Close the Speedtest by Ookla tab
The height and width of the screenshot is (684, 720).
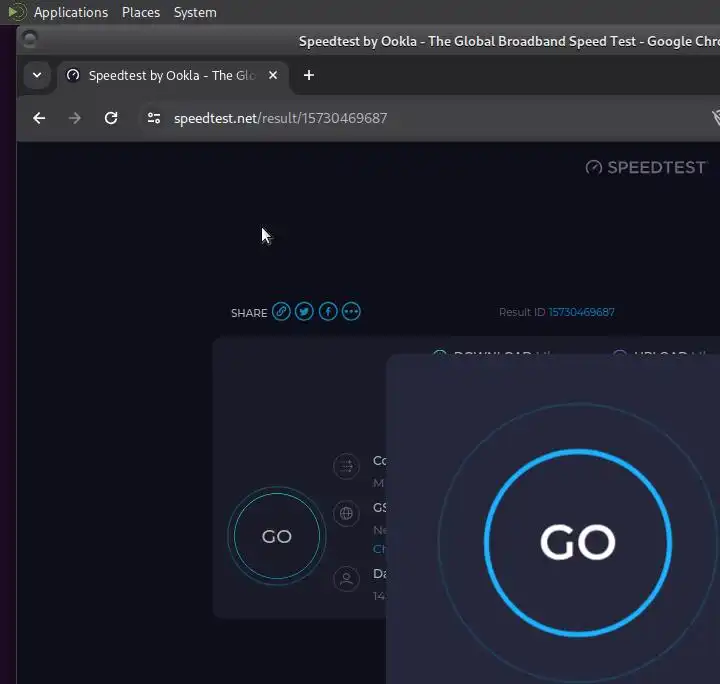(273, 75)
